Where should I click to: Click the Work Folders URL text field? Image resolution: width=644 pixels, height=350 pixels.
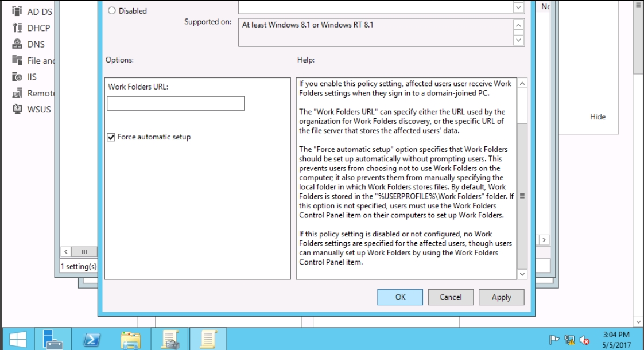point(176,103)
